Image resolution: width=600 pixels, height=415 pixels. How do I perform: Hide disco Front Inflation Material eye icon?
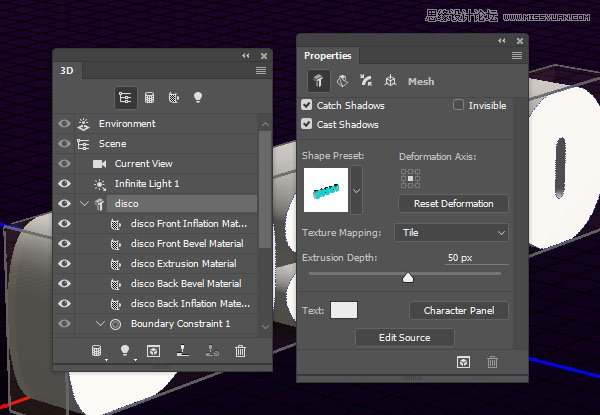coord(64,223)
